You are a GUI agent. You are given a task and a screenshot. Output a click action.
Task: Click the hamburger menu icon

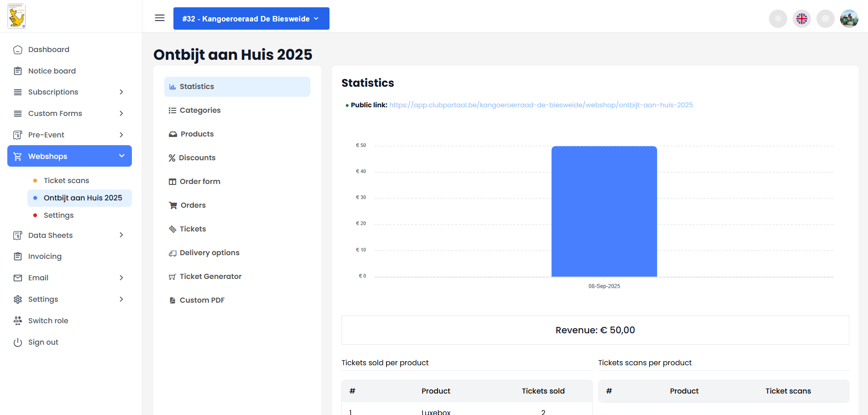(x=160, y=18)
